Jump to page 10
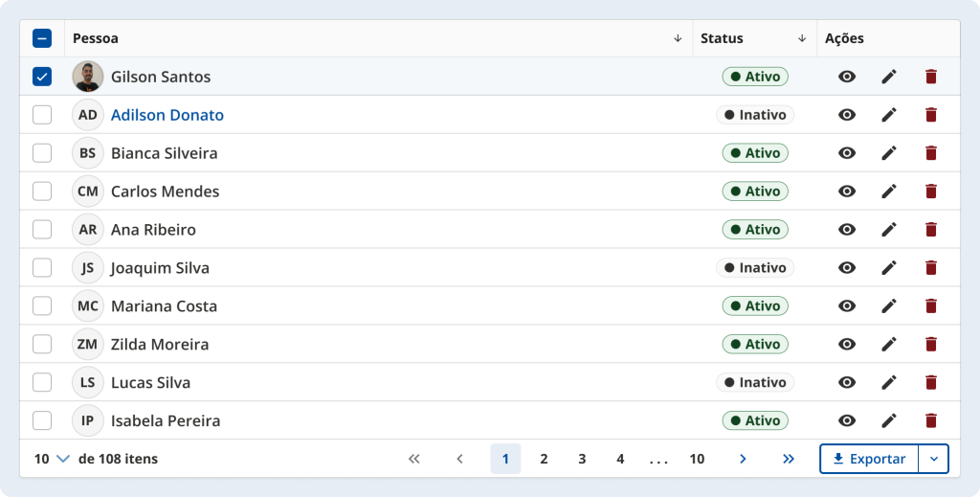 pyautogui.click(x=697, y=459)
